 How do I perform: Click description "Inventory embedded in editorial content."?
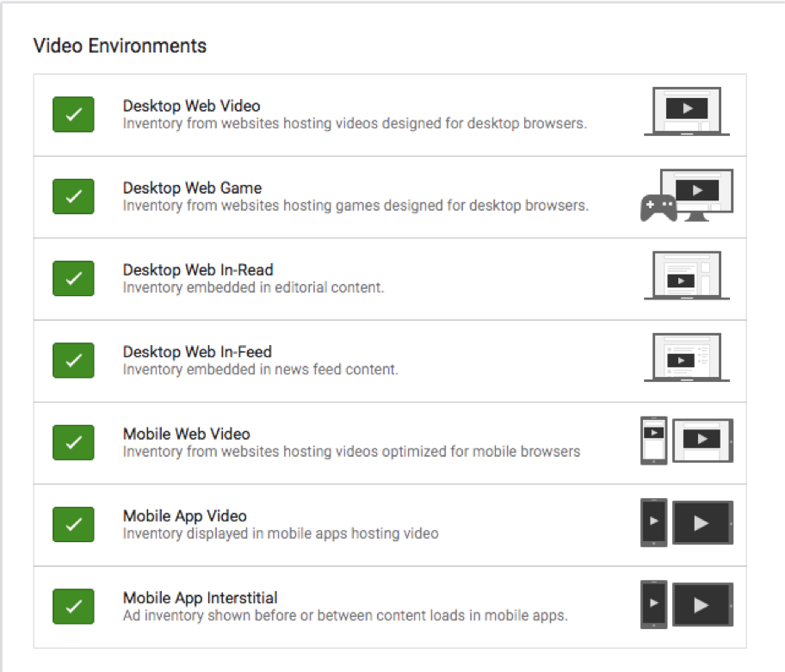(253, 287)
